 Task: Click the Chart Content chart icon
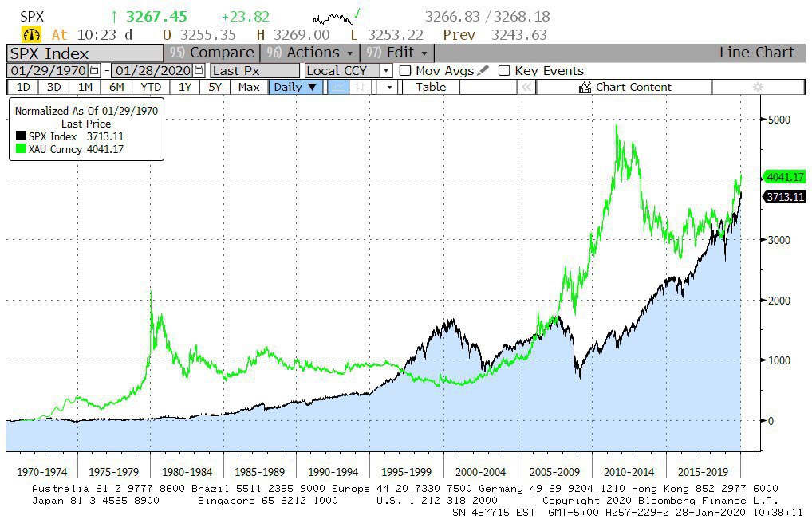585,87
